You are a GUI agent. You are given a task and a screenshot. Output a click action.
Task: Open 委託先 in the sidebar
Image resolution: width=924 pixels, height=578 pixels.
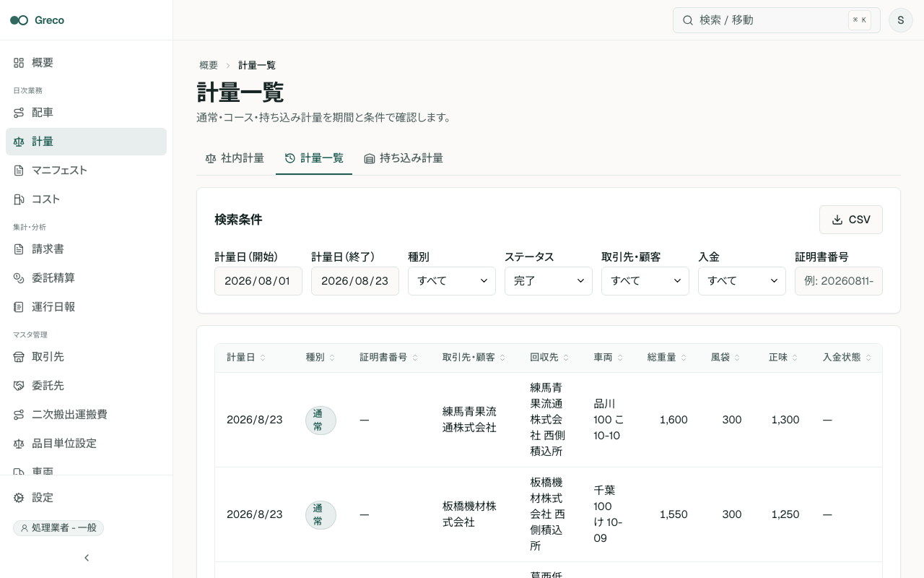pyautogui.click(x=86, y=386)
